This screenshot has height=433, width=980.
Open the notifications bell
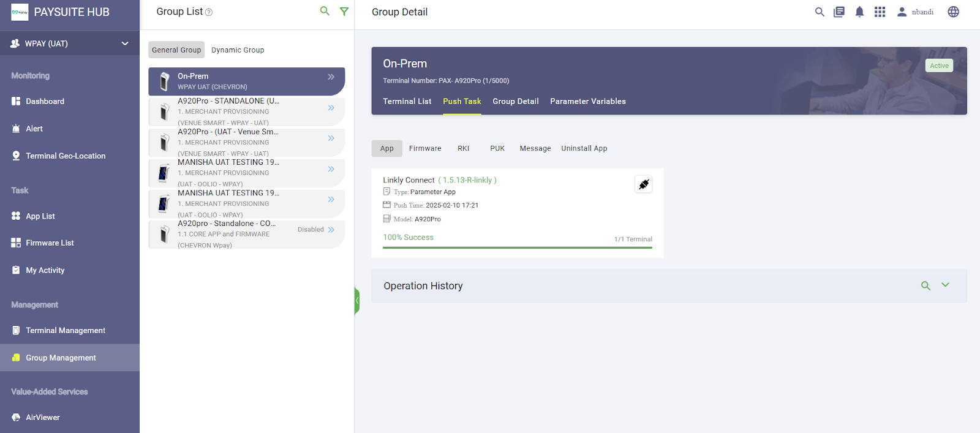[x=859, y=12]
